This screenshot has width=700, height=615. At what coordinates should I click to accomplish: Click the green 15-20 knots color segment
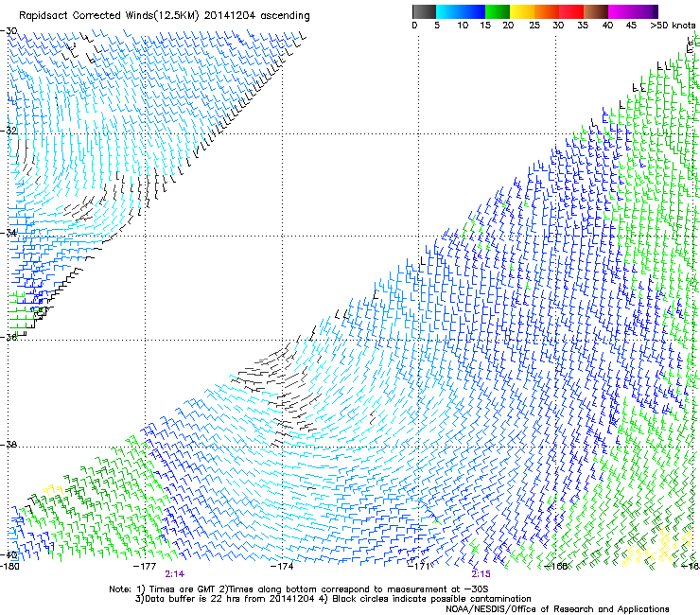(x=498, y=11)
